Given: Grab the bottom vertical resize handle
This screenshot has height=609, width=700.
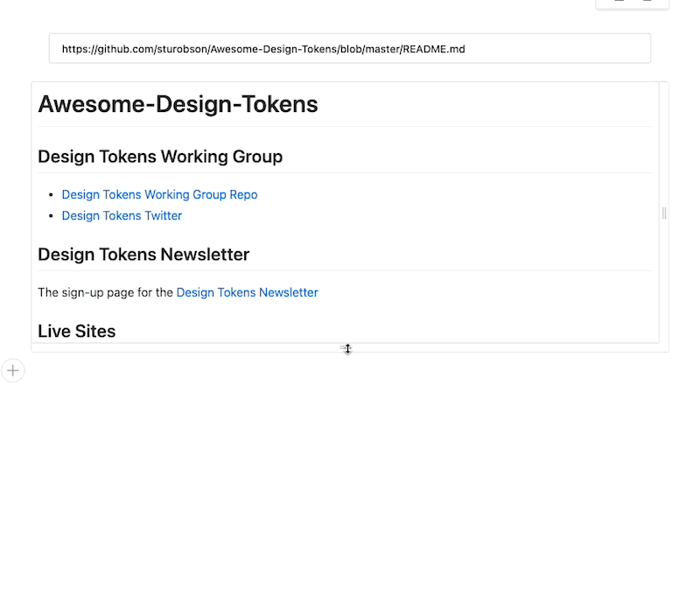Looking at the screenshot, I should tap(346, 347).
